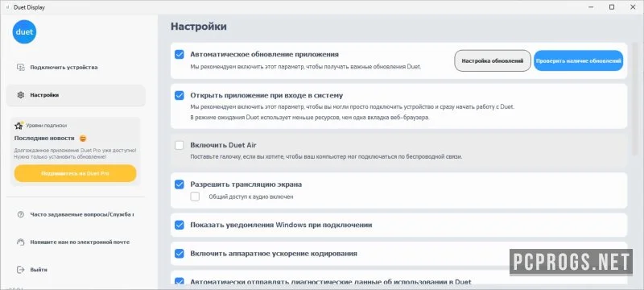Minimize the Duet Display window
644x290 pixels.
click(591, 7)
